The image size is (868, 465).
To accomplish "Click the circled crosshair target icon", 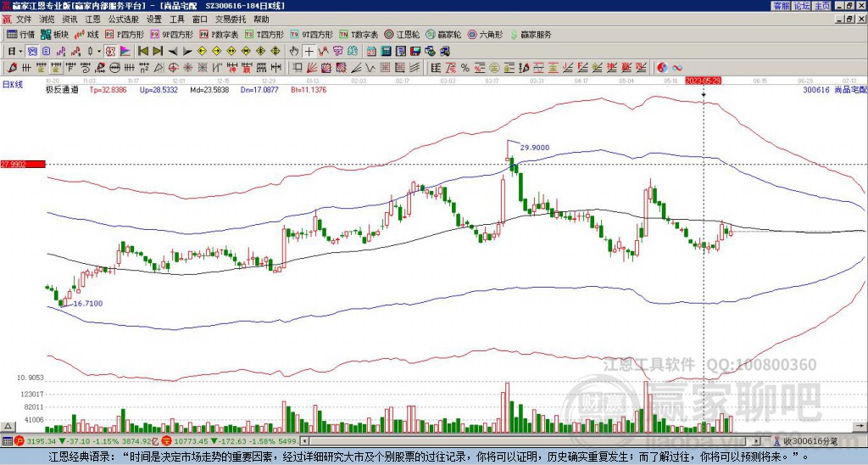I will (x=173, y=68).
